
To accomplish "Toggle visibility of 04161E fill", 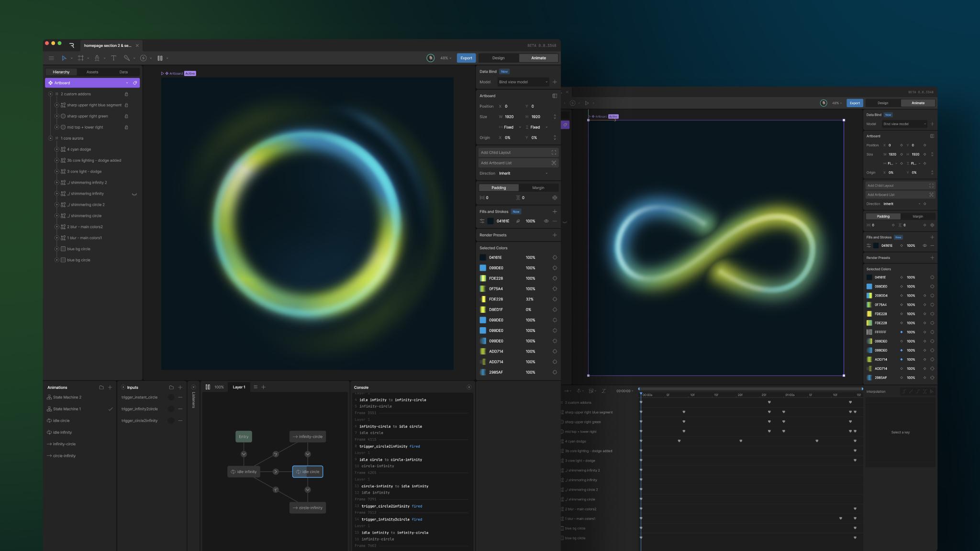I will click(x=546, y=221).
